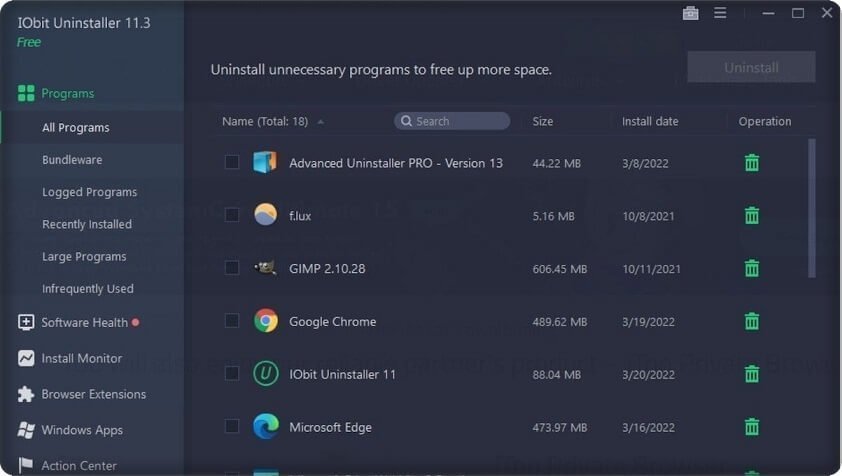
Task: Click the program list scrollbar
Action: coord(811,208)
